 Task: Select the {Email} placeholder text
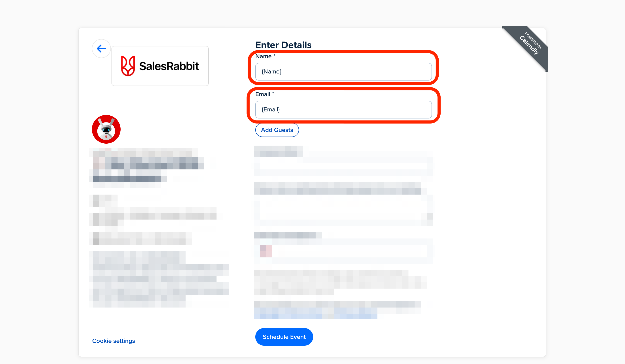(271, 109)
